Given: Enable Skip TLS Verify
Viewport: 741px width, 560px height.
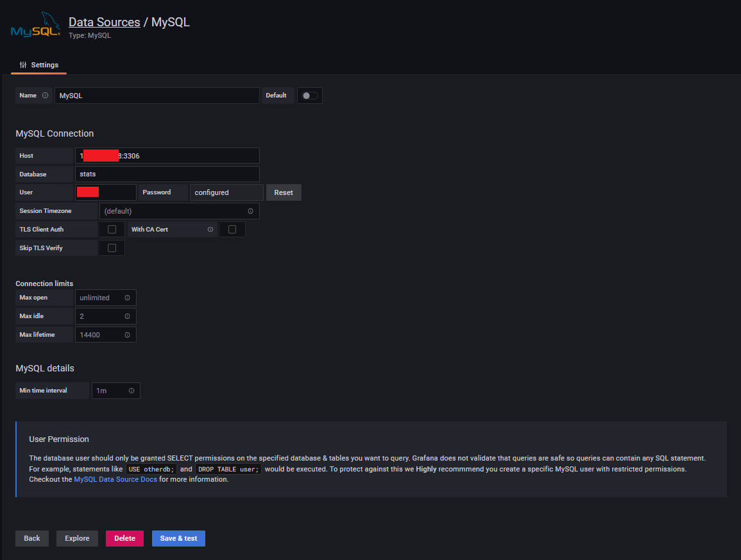Looking at the screenshot, I should click(x=112, y=248).
